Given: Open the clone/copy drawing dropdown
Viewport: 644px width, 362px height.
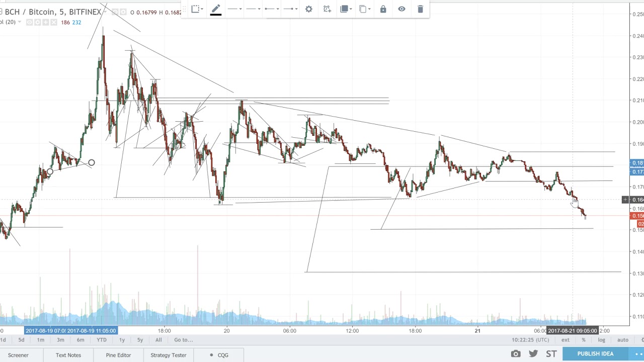Looking at the screenshot, I should tap(364, 9).
